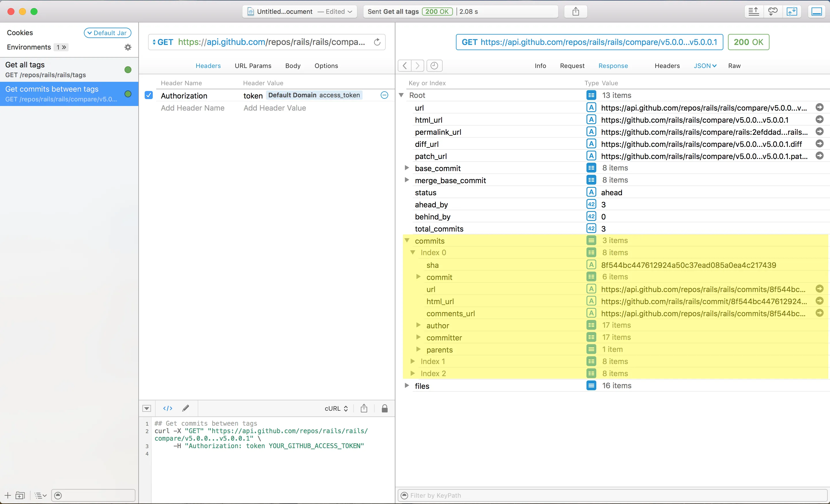Viewport: 830px width, 504px height.
Task: Open html_url link arrow icon
Action: [x=819, y=120]
